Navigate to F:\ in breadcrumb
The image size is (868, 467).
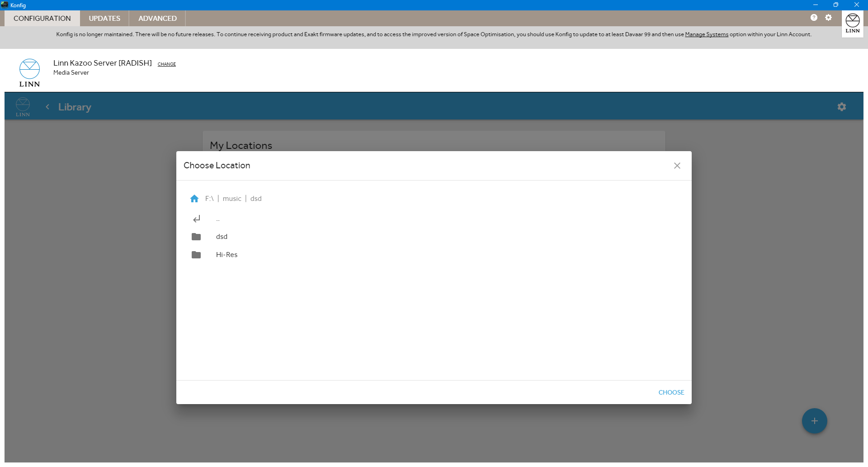(209, 199)
